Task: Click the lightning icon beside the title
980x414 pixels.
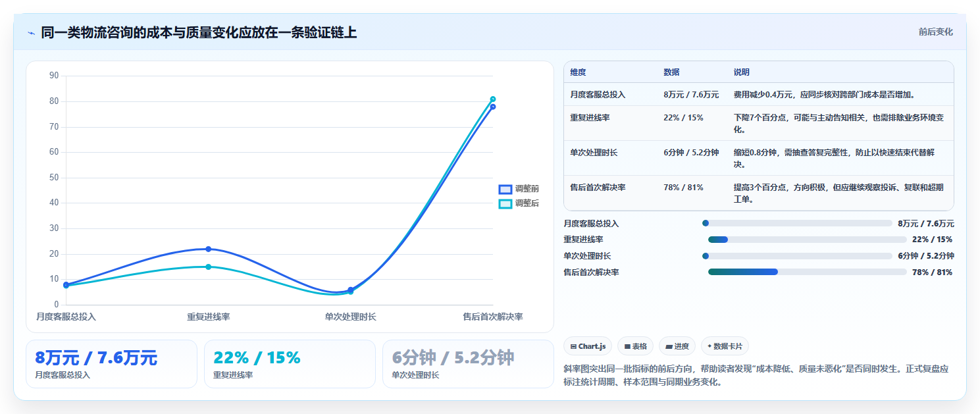Action: click(x=31, y=32)
